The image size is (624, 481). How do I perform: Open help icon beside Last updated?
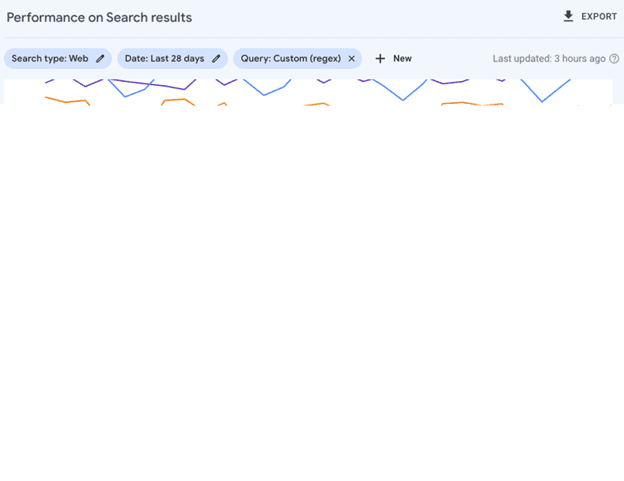[614, 58]
